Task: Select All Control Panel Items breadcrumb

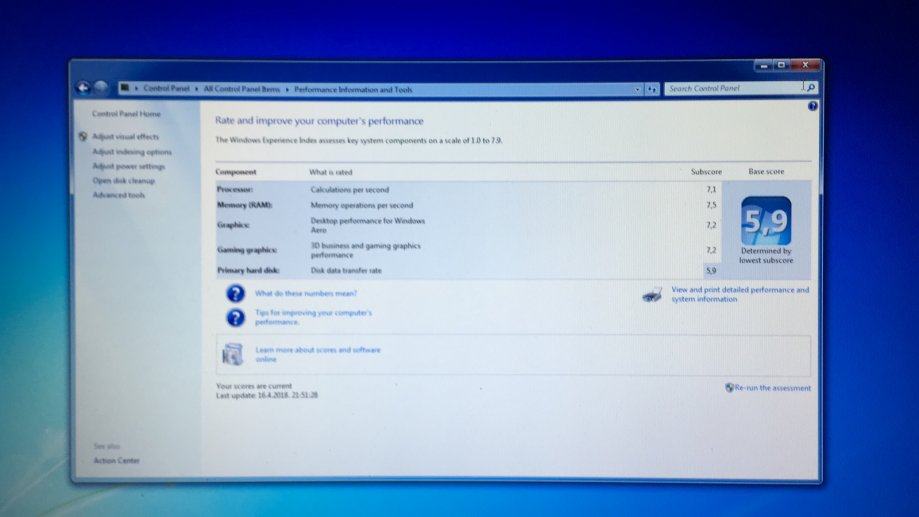Action: tap(241, 89)
